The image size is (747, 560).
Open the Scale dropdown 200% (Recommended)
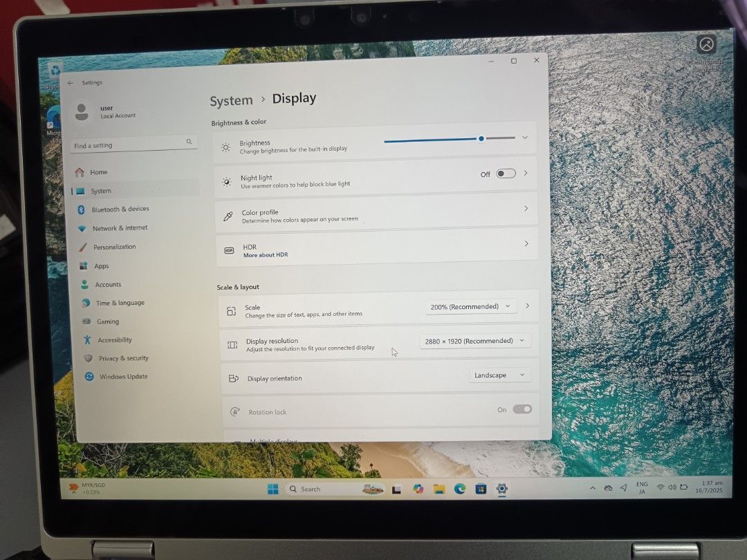click(471, 307)
